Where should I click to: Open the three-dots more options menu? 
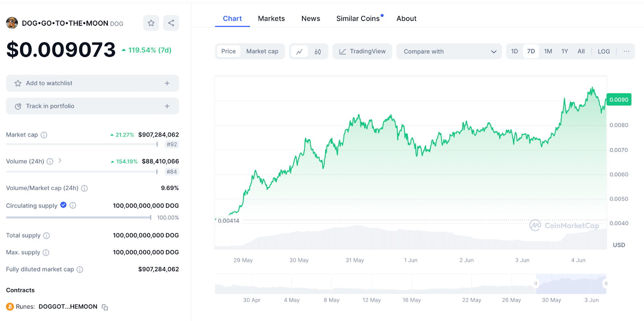(x=626, y=51)
